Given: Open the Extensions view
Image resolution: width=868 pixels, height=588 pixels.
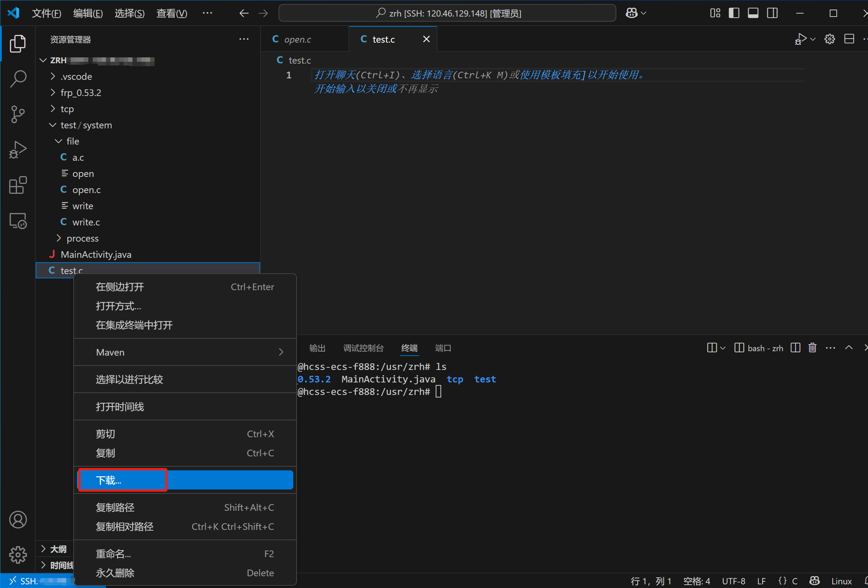Looking at the screenshot, I should tap(18, 185).
